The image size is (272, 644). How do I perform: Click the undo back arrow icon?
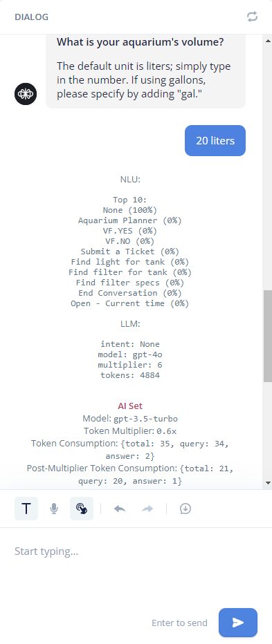(x=120, y=509)
